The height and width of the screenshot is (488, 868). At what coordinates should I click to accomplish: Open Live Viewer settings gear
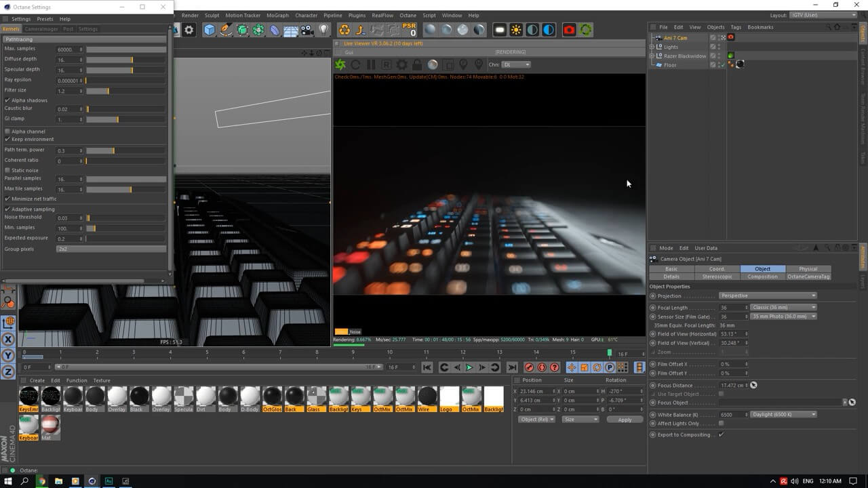tap(401, 65)
